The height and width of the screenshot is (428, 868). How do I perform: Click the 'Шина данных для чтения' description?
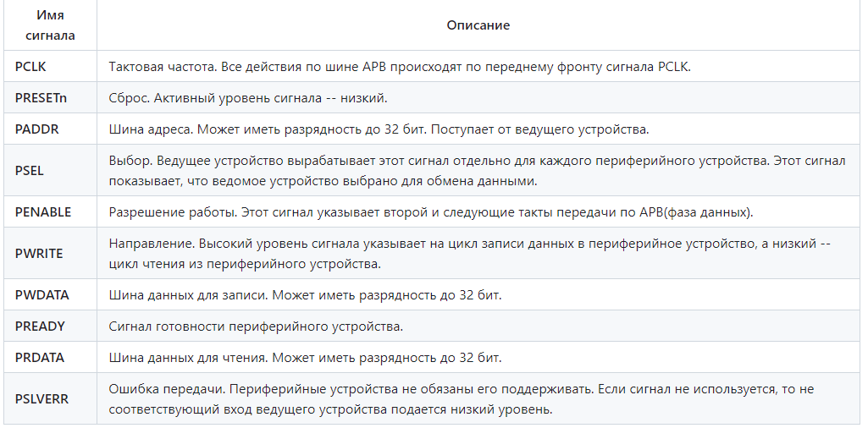305,358
